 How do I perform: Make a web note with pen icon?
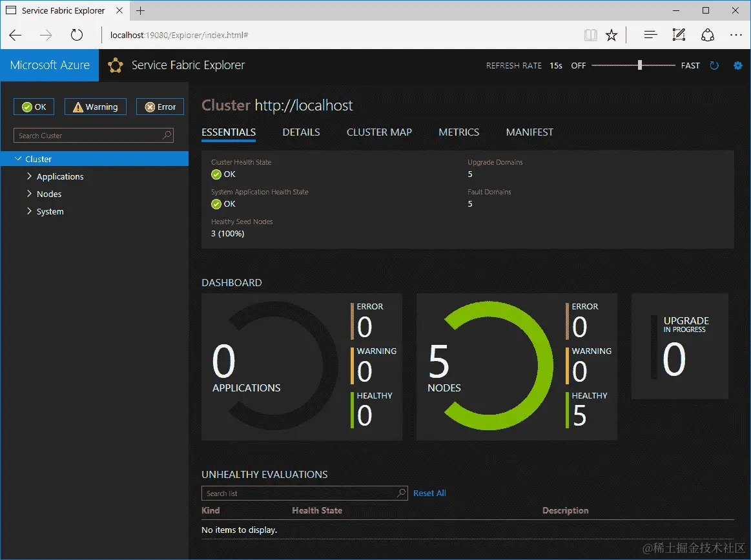679,35
